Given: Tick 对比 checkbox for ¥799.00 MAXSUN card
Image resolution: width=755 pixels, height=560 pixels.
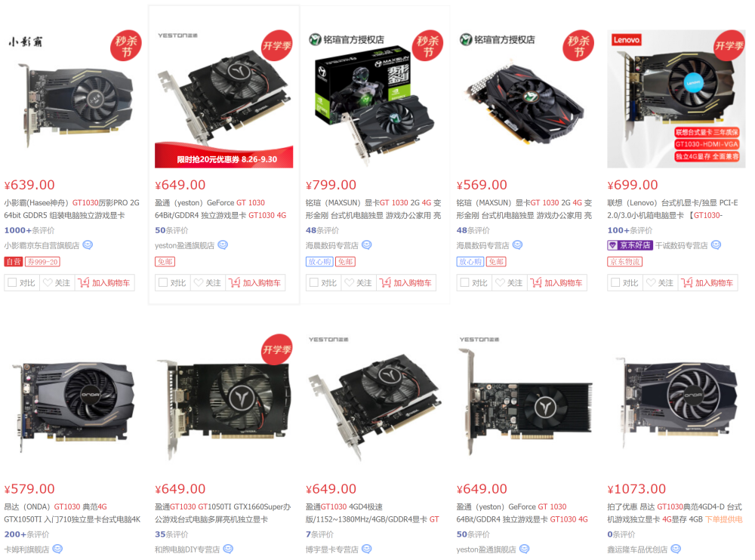Looking at the screenshot, I should coord(314,283).
